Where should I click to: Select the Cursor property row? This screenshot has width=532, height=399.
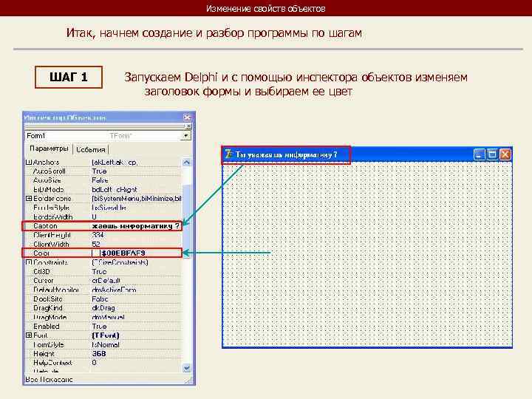103,281
